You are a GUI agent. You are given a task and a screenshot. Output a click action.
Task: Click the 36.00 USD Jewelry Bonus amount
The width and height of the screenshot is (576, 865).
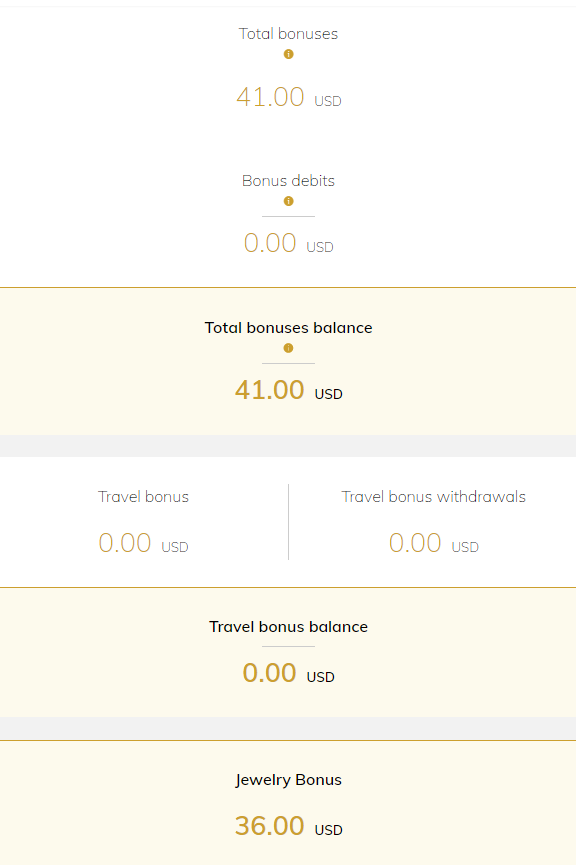pos(289,826)
